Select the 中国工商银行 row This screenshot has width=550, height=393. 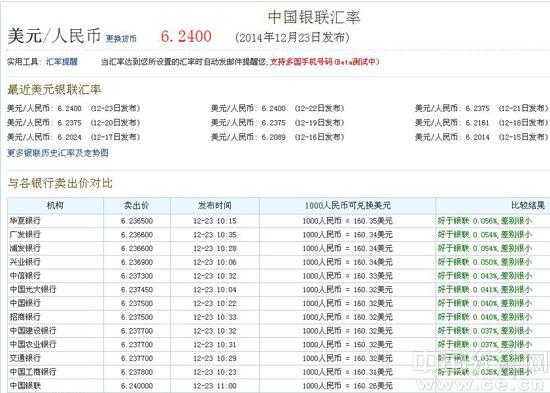(x=279, y=372)
